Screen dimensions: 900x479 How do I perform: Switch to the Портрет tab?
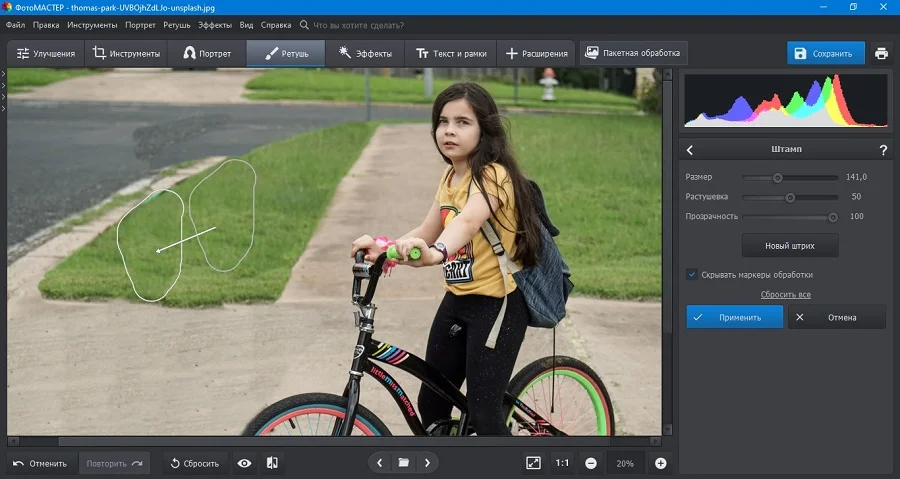pyautogui.click(x=207, y=53)
